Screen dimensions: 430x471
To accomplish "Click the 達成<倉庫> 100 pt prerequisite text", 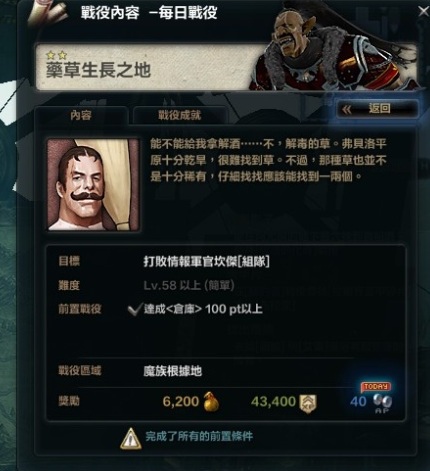I will pyautogui.click(x=203, y=309).
